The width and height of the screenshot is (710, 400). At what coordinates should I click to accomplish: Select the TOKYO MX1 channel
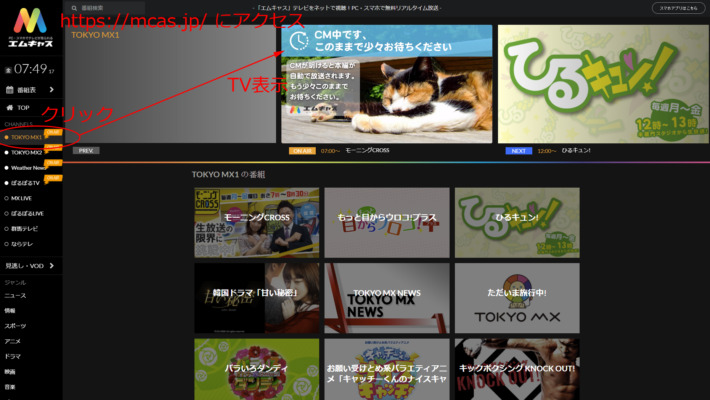(28, 137)
